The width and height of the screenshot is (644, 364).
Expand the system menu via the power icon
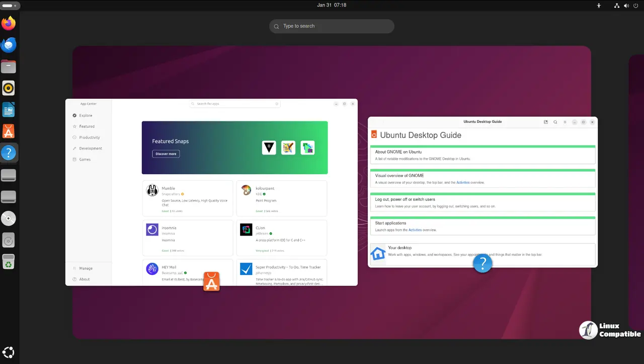click(635, 6)
